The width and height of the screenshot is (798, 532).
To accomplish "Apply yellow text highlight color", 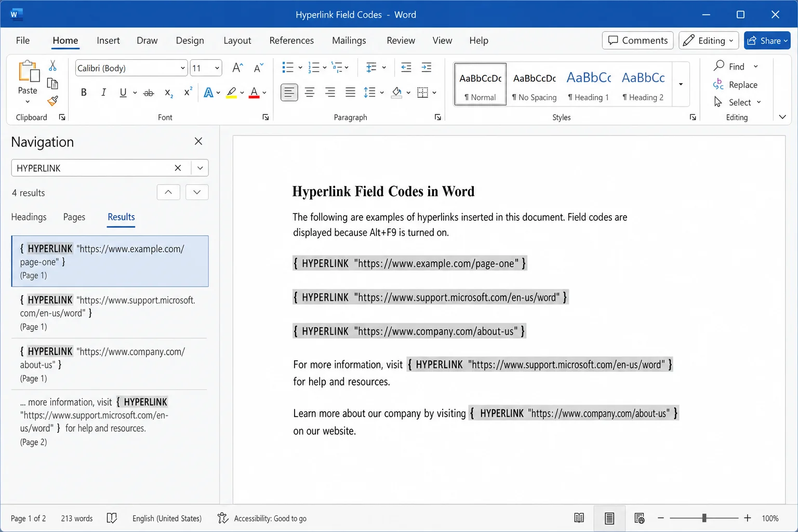I will [232, 92].
